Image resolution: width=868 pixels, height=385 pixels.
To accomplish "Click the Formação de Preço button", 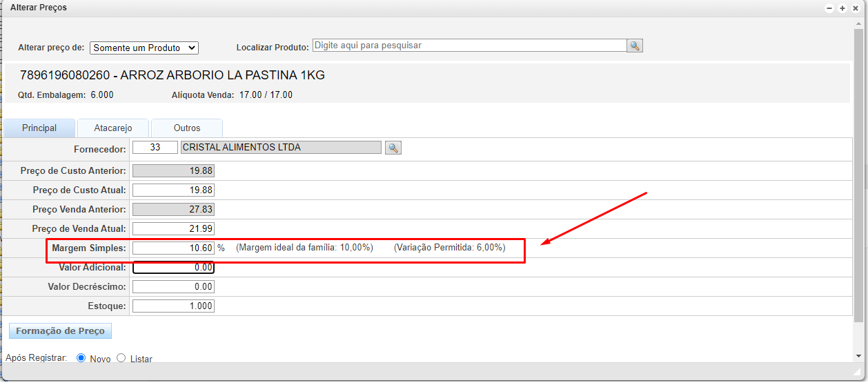I will 60,331.
